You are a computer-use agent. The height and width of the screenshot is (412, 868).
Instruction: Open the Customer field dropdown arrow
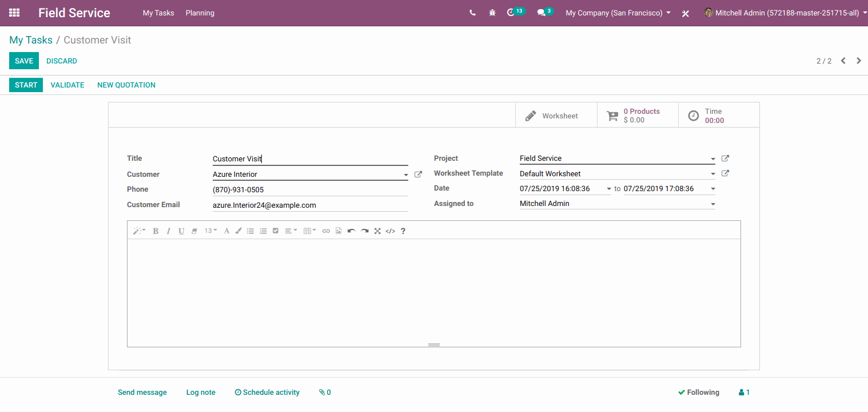[x=405, y=175]
